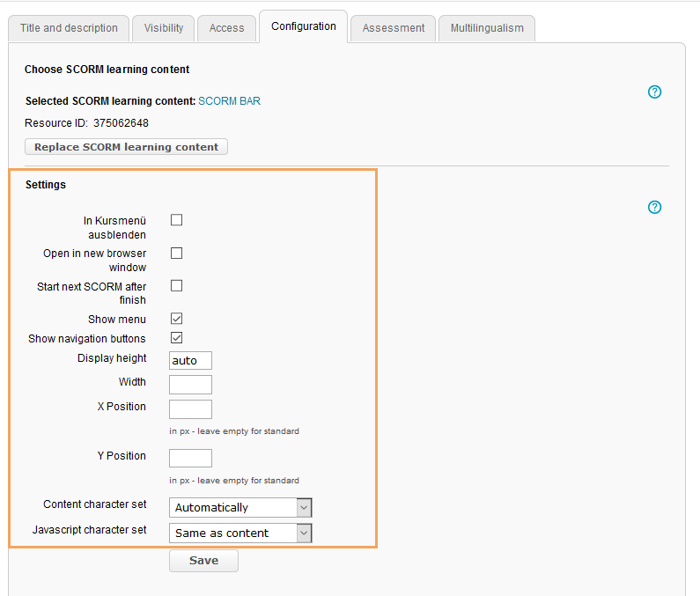Click help icon beside the Settings section
700x596 pixels.
[x=654, y=208]
